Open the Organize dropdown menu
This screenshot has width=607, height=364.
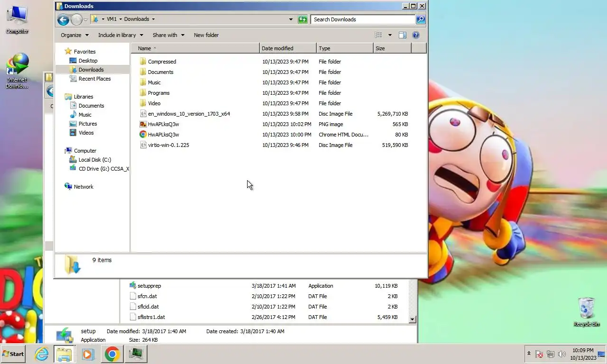[x=74, y=35]
